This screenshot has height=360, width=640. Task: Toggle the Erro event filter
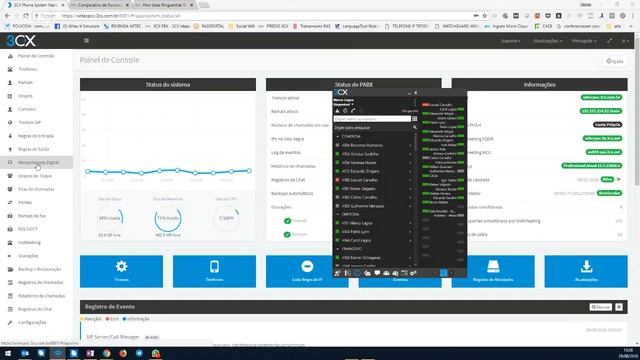pyautogui.click(x=112, y=319)
